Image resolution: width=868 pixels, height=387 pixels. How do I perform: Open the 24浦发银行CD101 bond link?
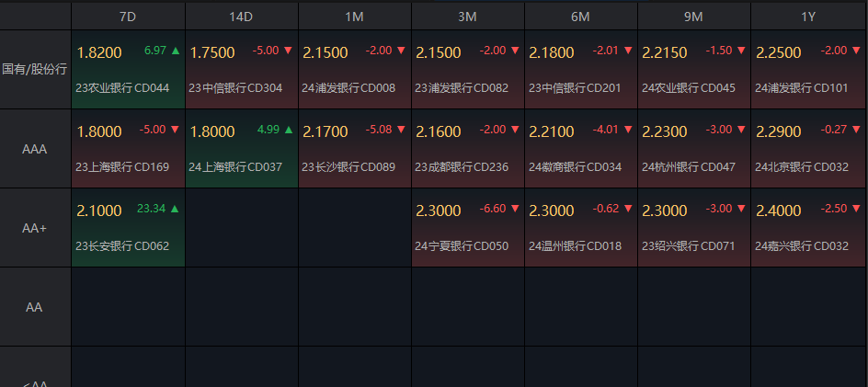pyautogui.click(x=801, y=88)
